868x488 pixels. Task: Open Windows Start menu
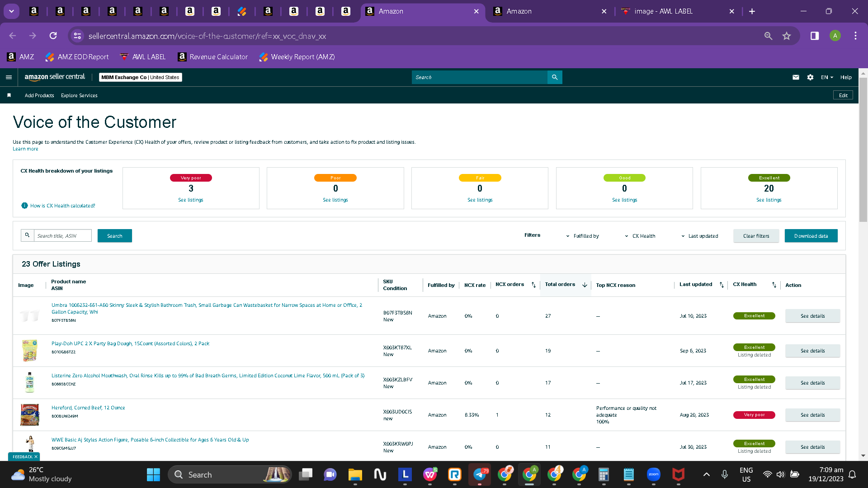pos(153,474)
